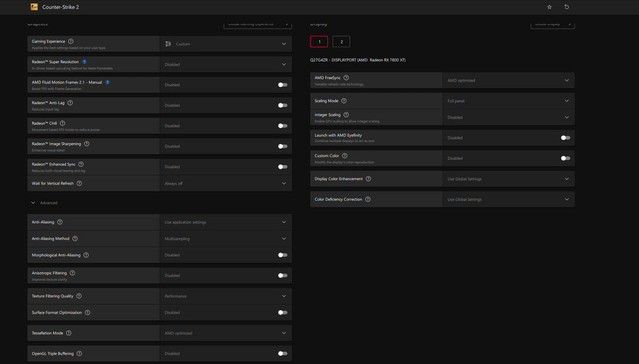Enable Anisotropic Filtering switch
The image size is (639, 364).
pos(283,275)
